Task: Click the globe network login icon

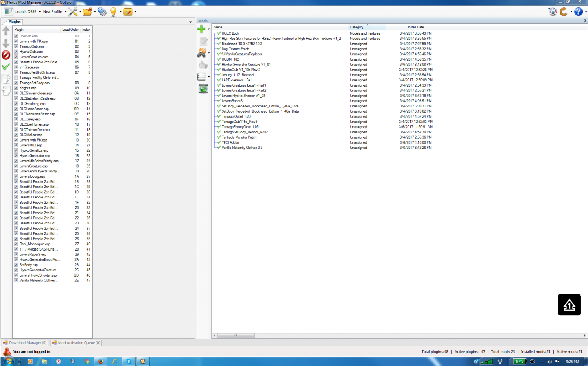Action: click(552, 11)
